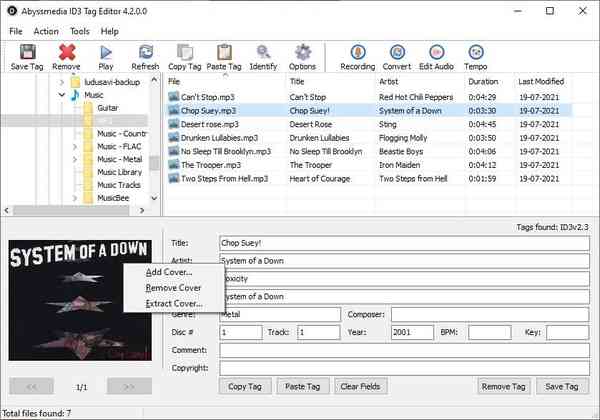Screen dimensions: 600x420
Task: Click the red Remove toolbar icon
Action: (x=67, y=54)
